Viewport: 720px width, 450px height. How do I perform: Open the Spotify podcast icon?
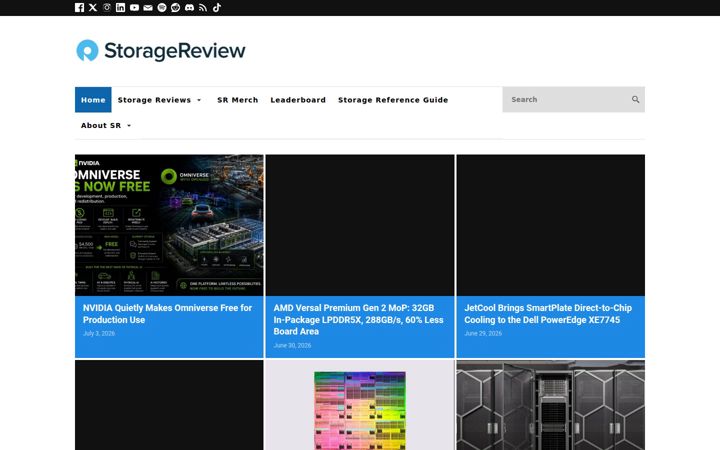[x=162, y=7]
